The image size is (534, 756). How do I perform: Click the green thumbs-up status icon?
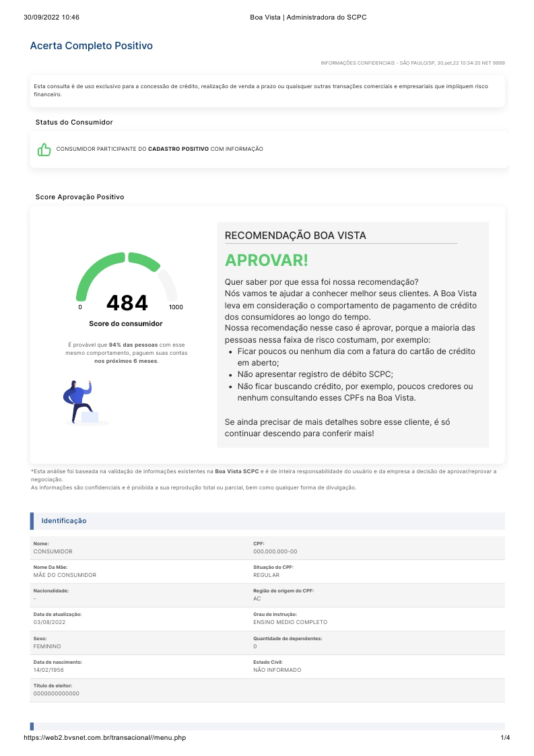click(x=44, y=149)
